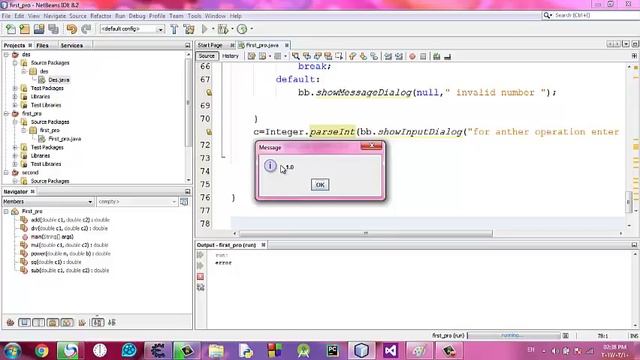Click the Debug Project icon
Viewport: 640px width, 360px height.
coord(223,29)
